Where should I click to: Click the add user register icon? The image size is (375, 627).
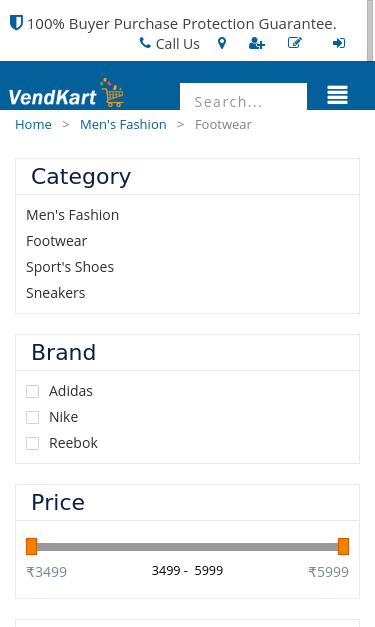pyautogui.click(x=257, y=43)
